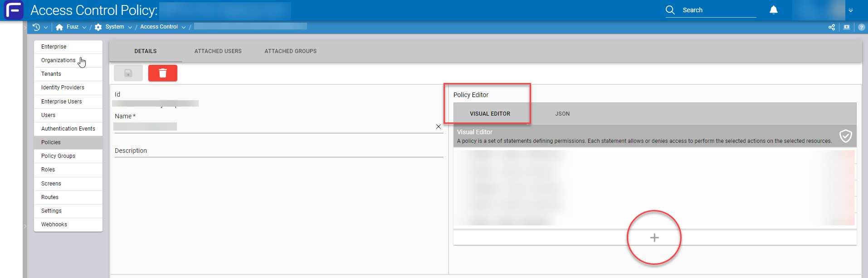Clear the Name field with X

tap(438, 127)
